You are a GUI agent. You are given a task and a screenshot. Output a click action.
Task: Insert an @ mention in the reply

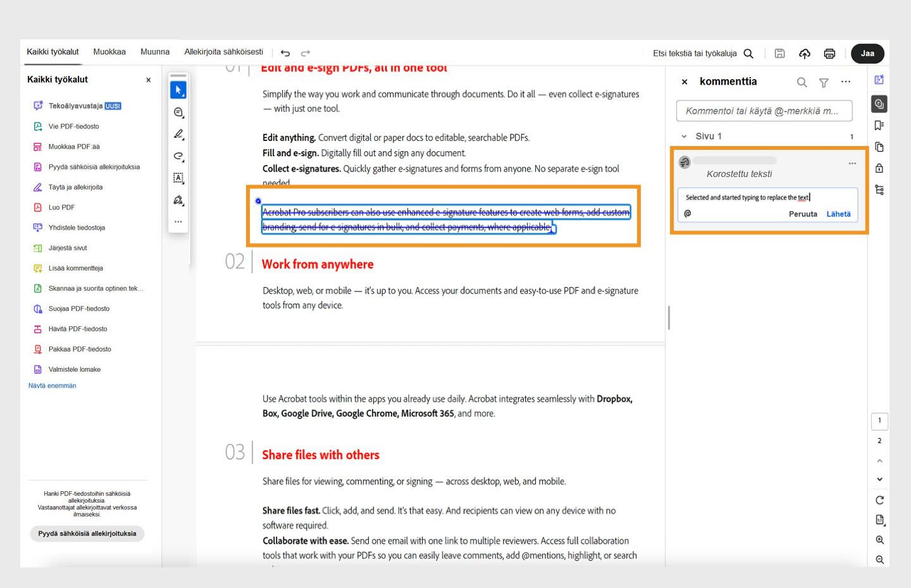(688, 214)
